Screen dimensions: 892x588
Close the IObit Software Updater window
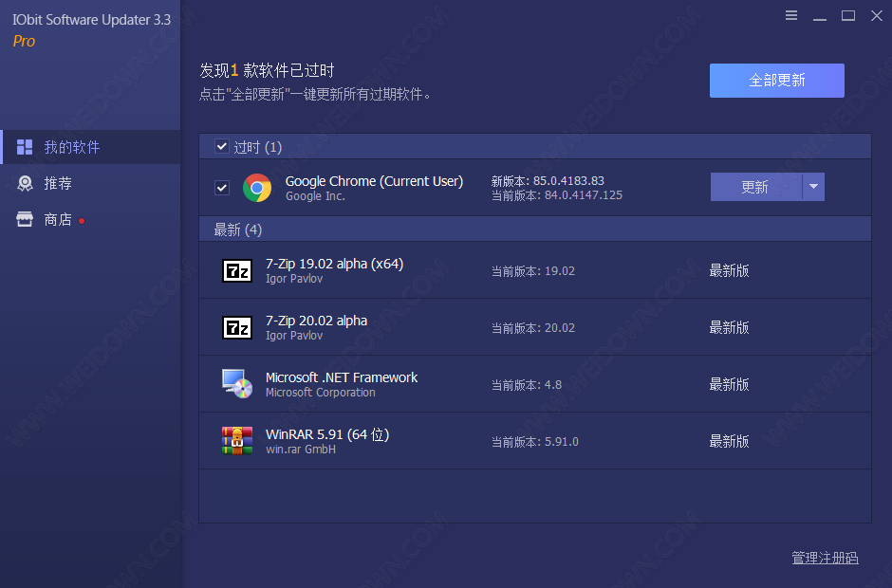click(x=877, y=15)
